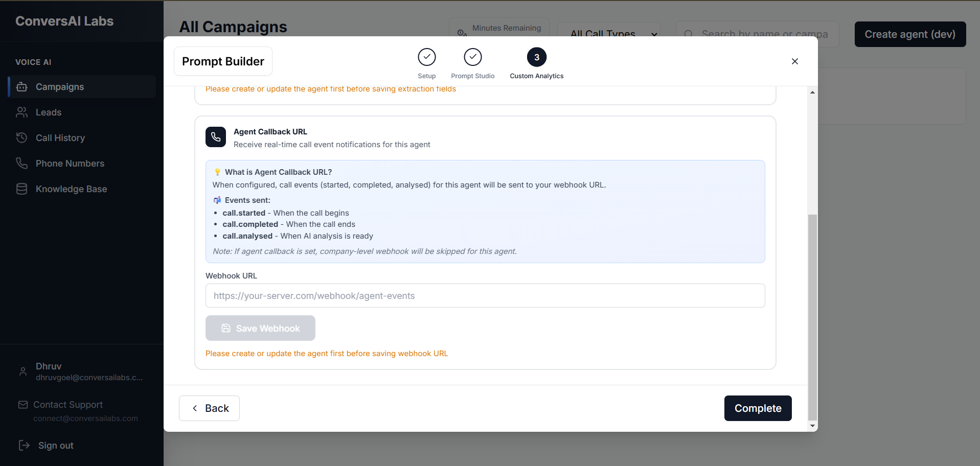Click the scrollbar up arrow in dialog
Image resolution: width=980 pixels, height=466 pixels.
point(812,92)
